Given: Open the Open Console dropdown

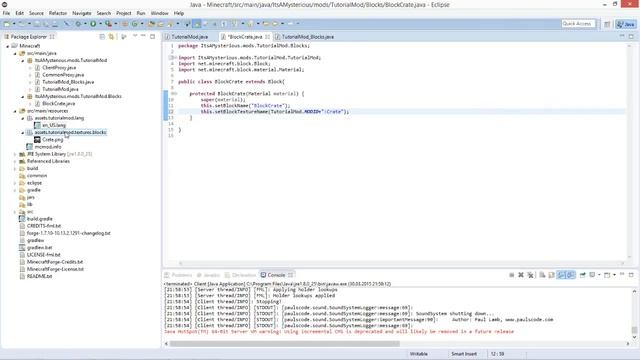Looking at the screenshot, I should (614, 275).
